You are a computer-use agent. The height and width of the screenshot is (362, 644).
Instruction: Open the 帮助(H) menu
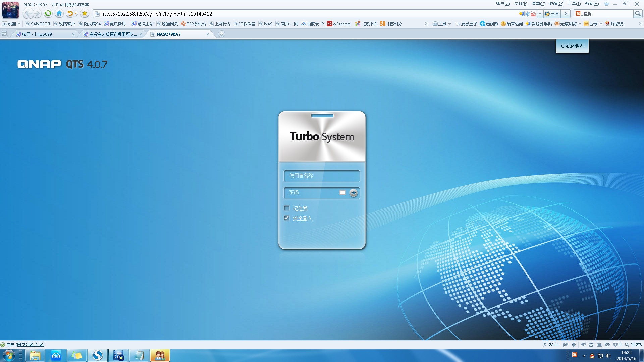point(592,4)
